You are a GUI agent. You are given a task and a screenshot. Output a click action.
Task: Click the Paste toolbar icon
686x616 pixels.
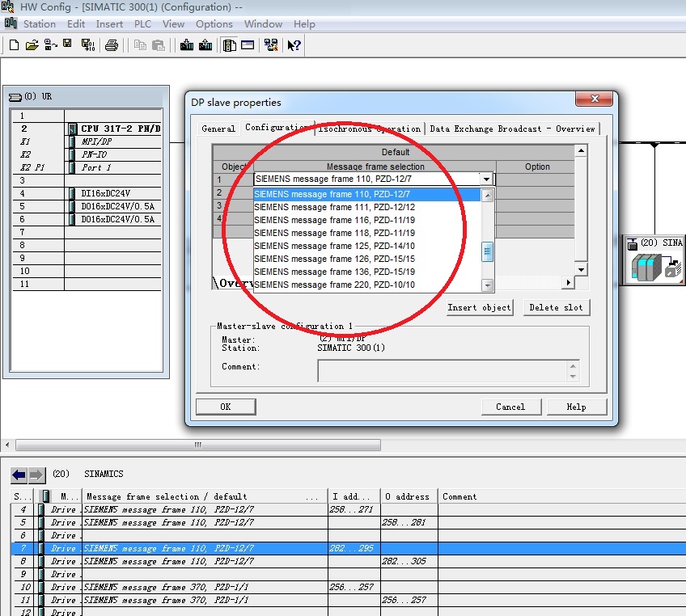coord(159,45)
